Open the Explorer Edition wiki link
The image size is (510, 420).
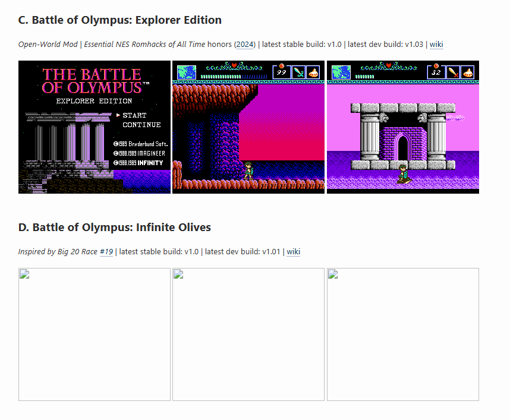pos(436,44)
